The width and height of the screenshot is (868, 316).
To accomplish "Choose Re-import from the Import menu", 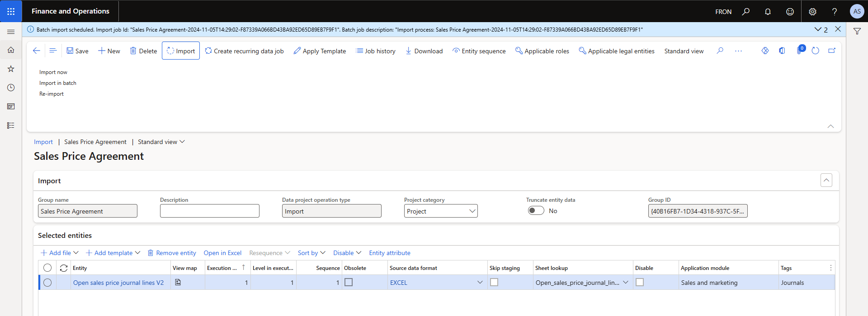I will tap(52, 94).
